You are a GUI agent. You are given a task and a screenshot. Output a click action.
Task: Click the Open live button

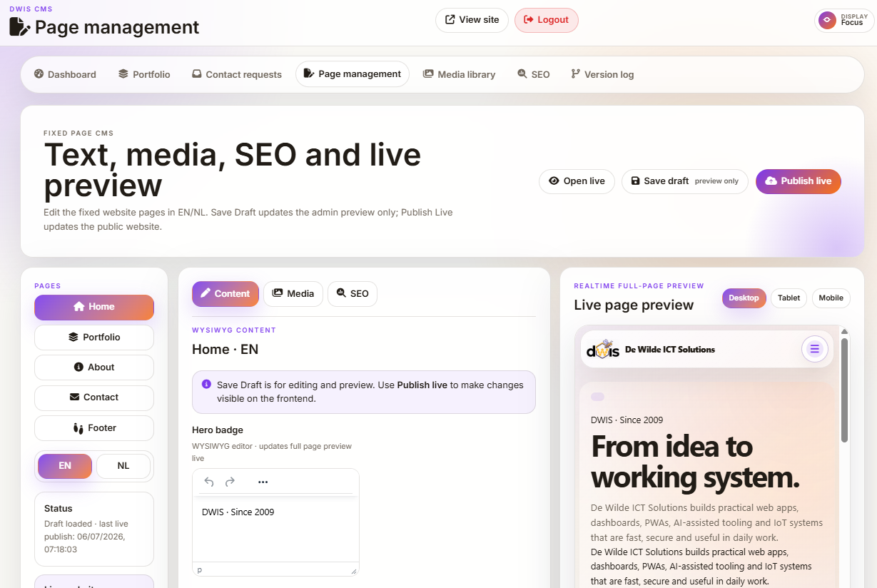577,181
